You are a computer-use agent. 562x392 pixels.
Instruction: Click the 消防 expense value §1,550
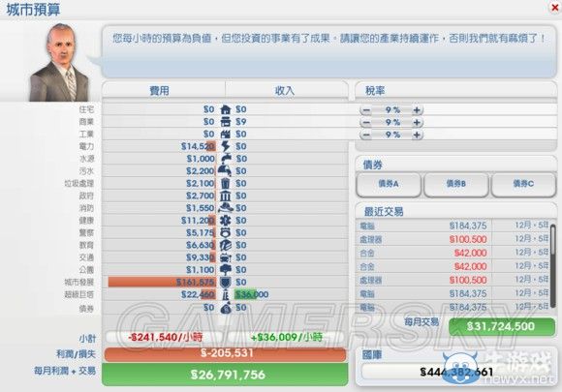click(x=200, y=208)
